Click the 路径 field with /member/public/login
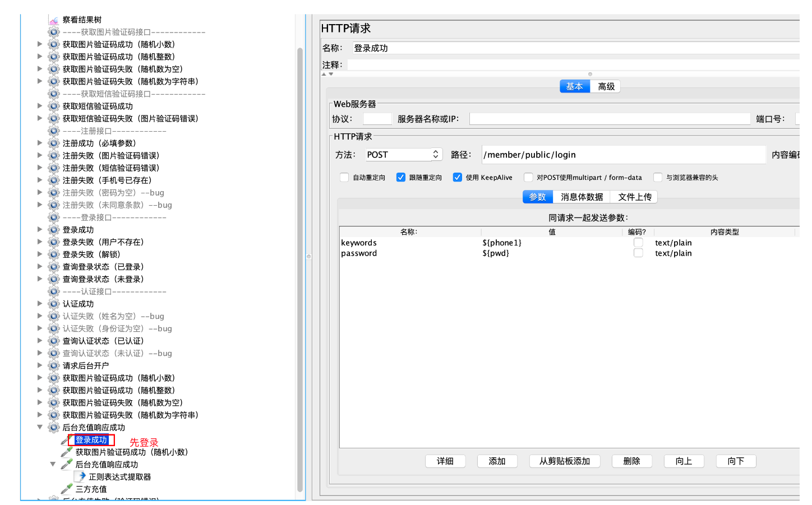This screenshot has width=812, height=505. 624,155
